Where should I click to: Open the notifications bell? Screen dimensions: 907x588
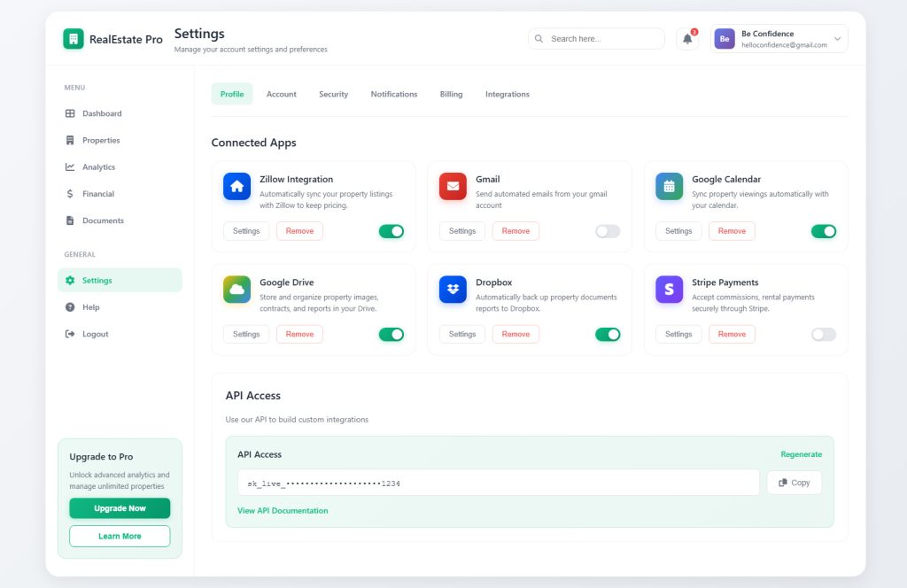687,39
